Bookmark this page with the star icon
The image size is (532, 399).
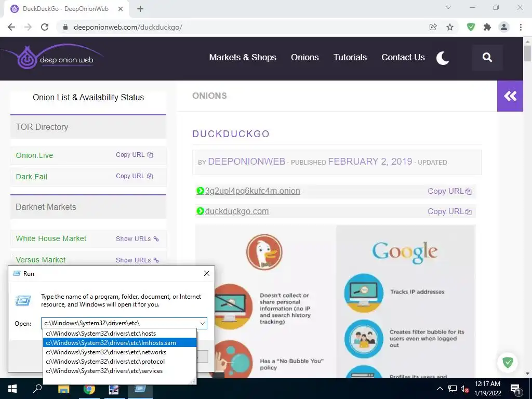pyautogui.click(x=450, y=27)
